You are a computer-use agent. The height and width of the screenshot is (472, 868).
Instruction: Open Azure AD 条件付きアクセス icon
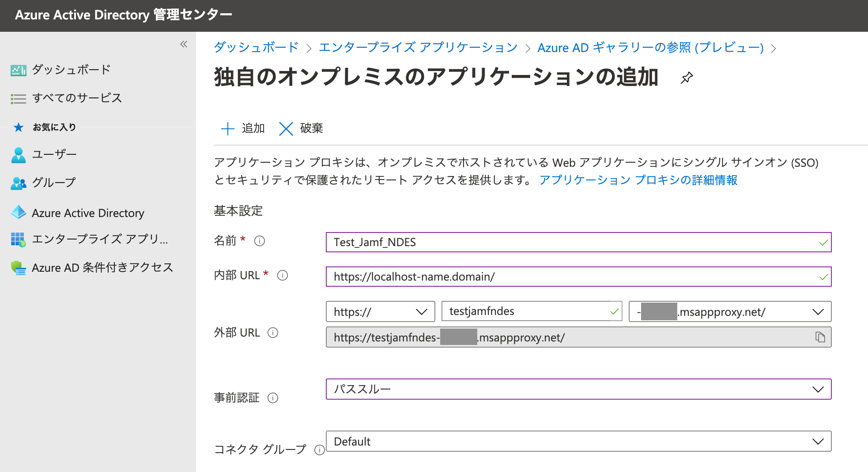click(x=18, y=268)
